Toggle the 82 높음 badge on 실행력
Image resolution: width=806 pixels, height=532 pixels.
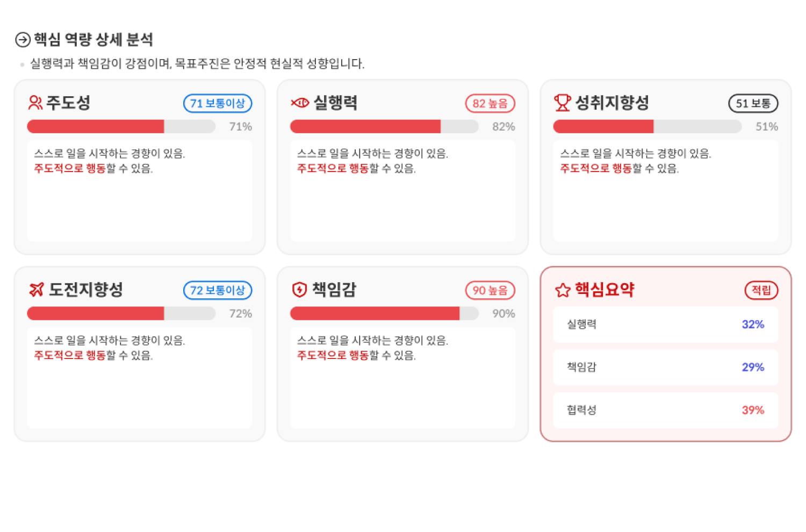tap(490, 103)
